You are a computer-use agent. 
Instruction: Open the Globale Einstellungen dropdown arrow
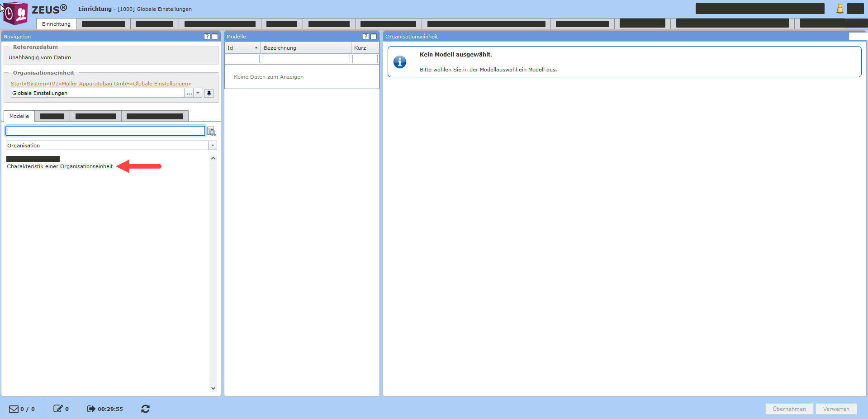click(x=198, y=93)
